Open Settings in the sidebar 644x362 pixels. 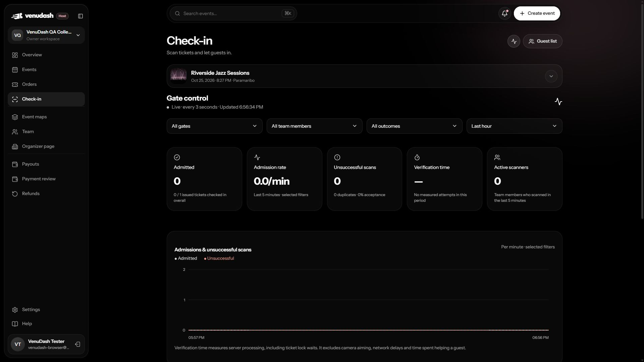tap(46, 310)
